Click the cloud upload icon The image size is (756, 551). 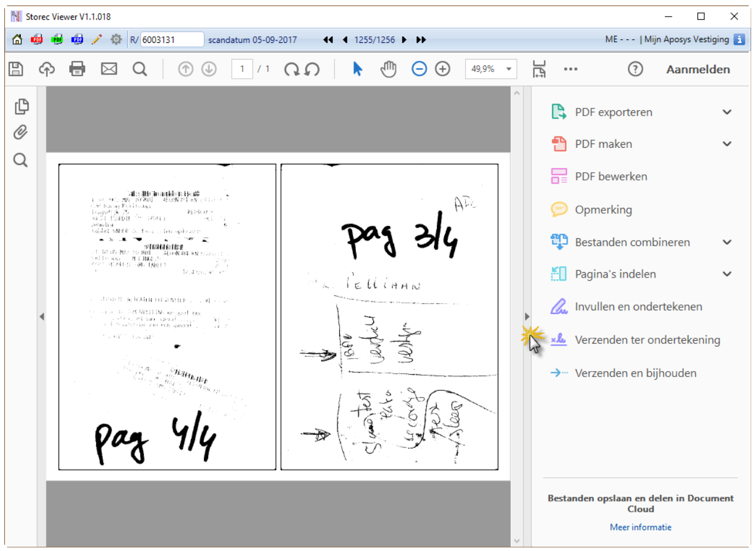pos(47,69)
